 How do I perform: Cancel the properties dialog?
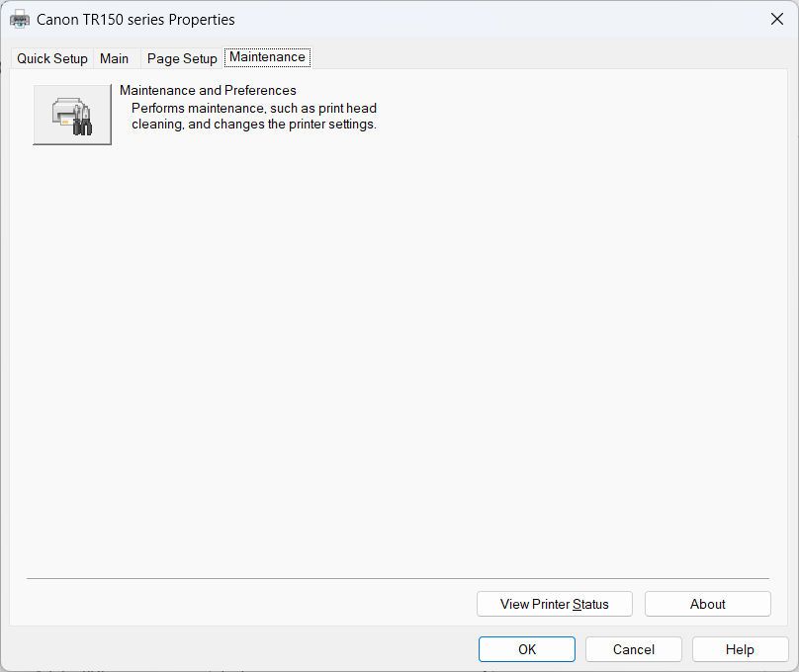coord(634,649)
